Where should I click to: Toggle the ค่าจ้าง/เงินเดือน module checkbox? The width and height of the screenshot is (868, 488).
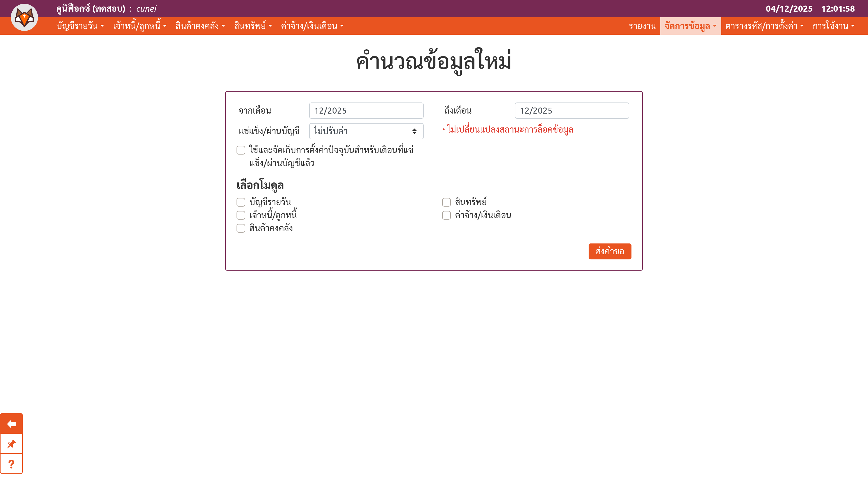(x=446, y=215)
